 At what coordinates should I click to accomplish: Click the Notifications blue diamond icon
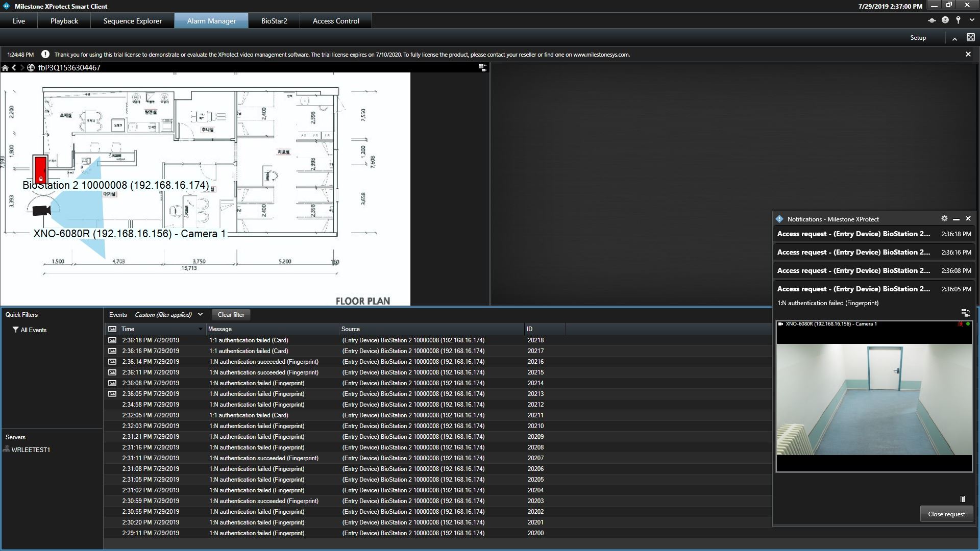point(779,219)
